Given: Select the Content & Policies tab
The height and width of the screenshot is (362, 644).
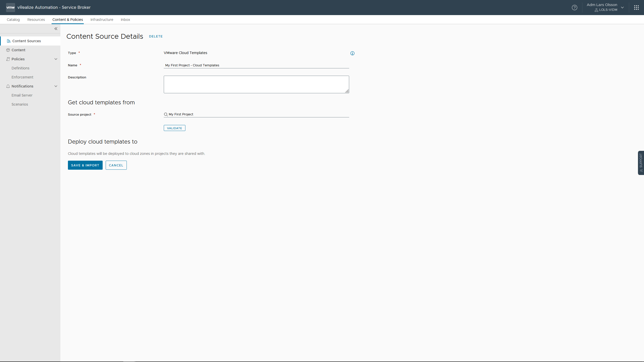Looking at the screenshot, I should (x=68, y=20).
